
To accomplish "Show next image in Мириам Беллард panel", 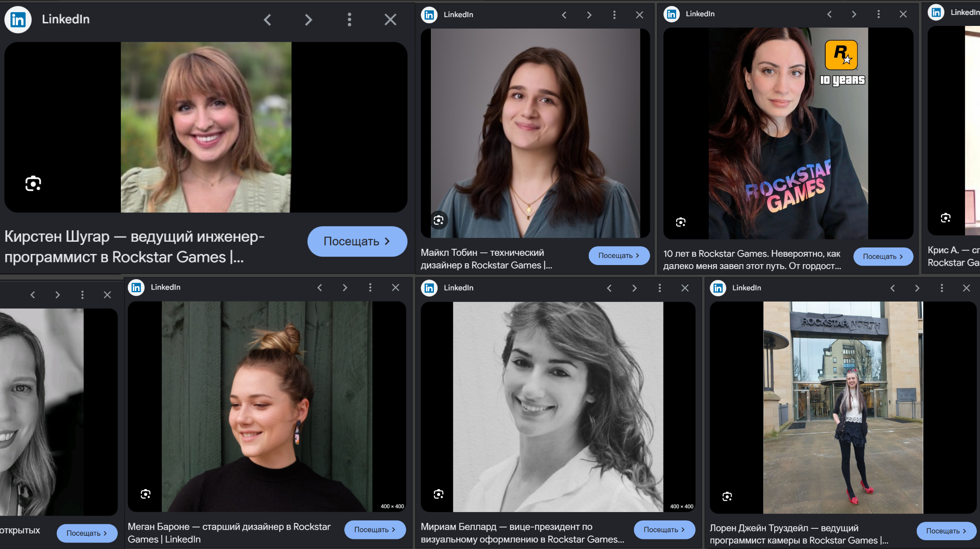I will [634, 288].
